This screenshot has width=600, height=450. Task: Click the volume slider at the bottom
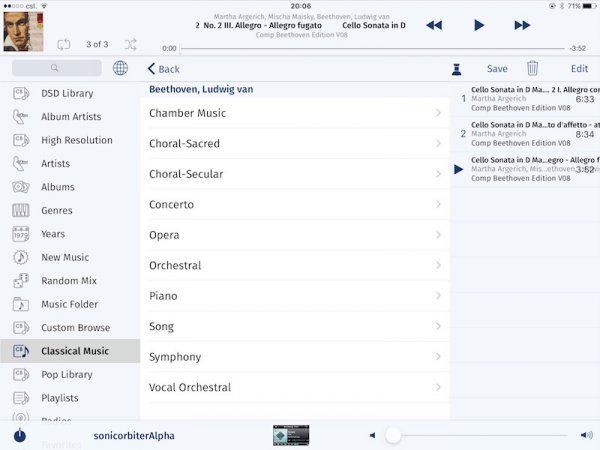pos(480,435)
